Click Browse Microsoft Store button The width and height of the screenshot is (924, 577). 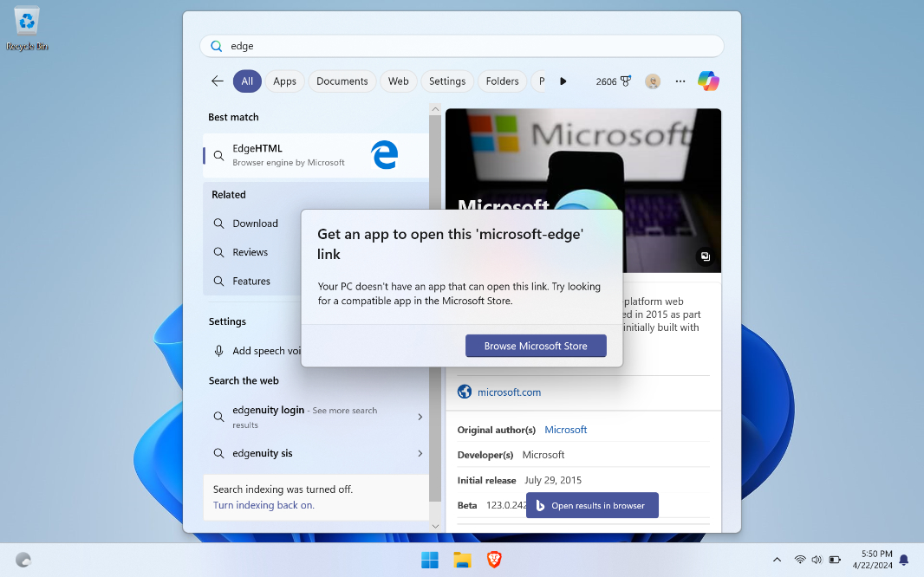click(536, 346)
